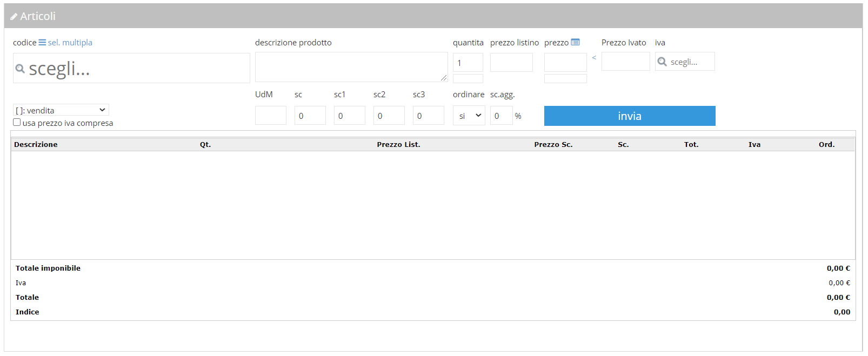The width and height of the screenshot is (868, 356).
Task: Click the Indice value 0,00
Action: point(842,312)
